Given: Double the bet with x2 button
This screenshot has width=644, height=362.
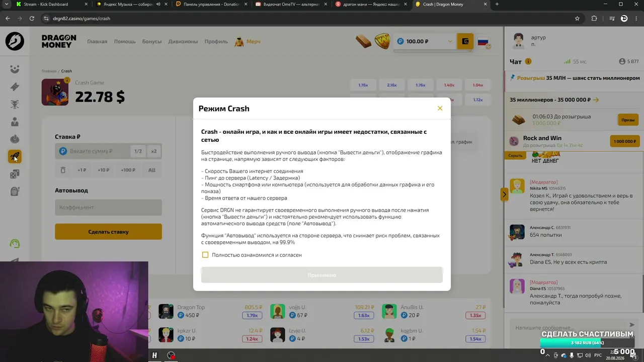Looking at the screenshot, I should click(x=154, y=151).
